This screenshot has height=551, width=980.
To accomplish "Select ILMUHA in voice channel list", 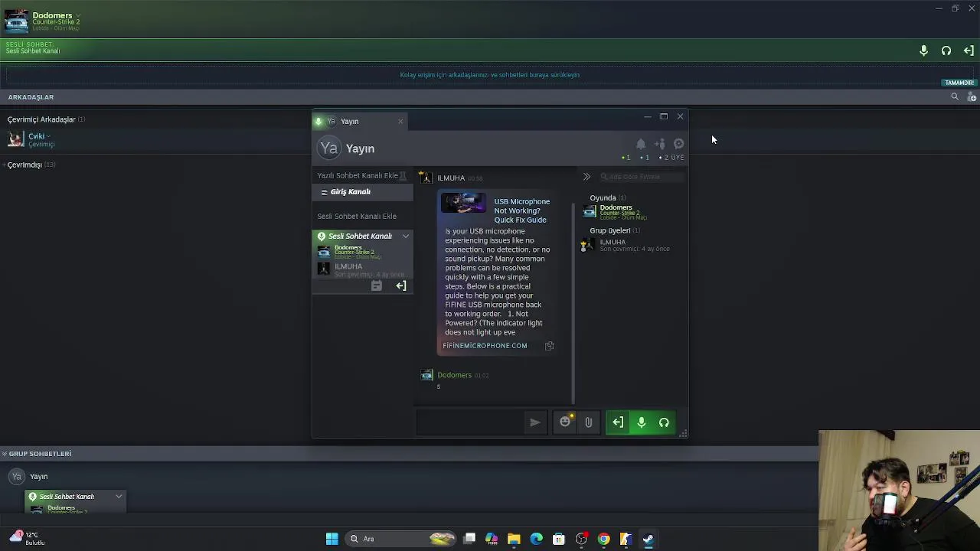I will point(362,269).
